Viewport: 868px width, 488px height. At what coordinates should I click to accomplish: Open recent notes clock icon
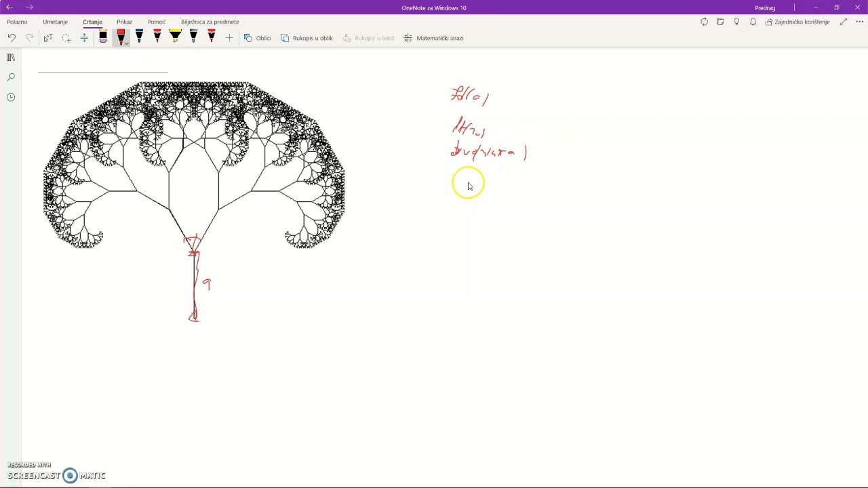(11, 97)
